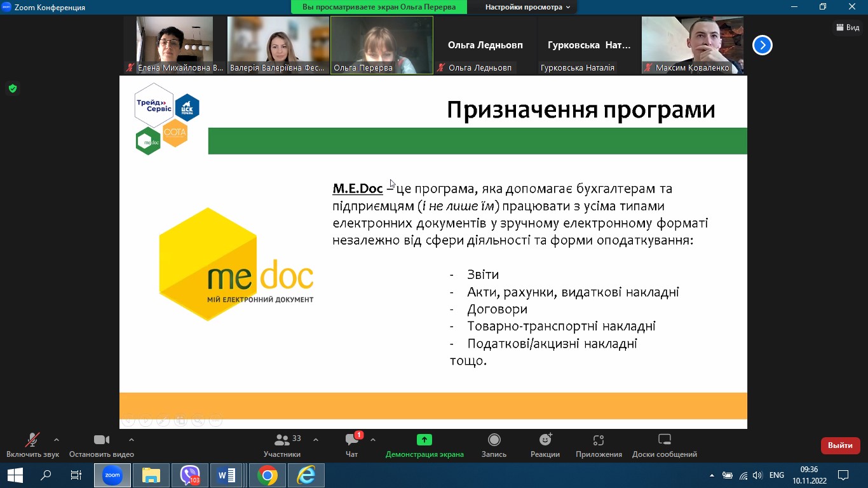
Task: Open Реакции reactions menu
Action: (545, 445)
